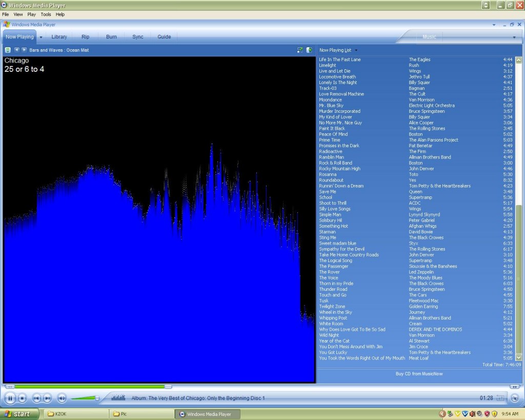Screen dimensions: 525x420
Task: Click the playlist vertical scrollbar thumb
Action: (519, 278)
